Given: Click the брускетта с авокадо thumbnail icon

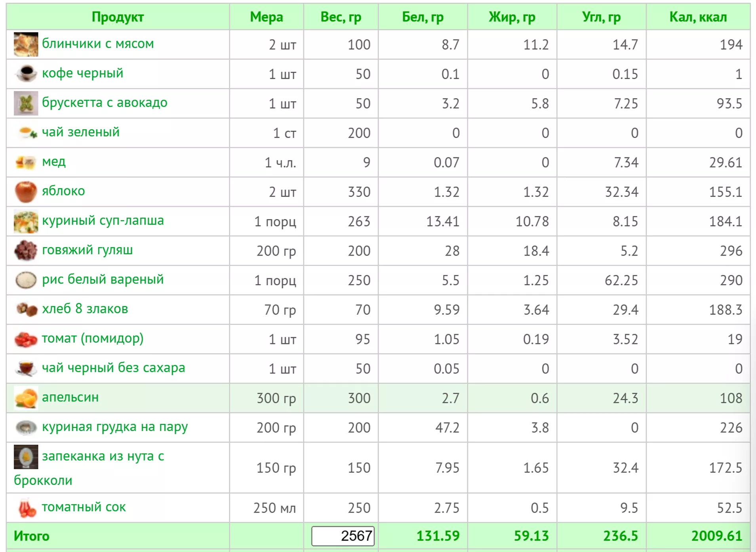Looking at the screenshot, I should (26, 103).
